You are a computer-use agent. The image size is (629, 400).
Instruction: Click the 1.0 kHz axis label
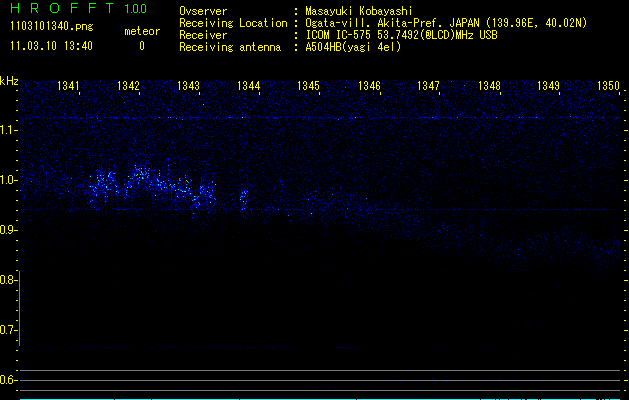pos(7,180)
